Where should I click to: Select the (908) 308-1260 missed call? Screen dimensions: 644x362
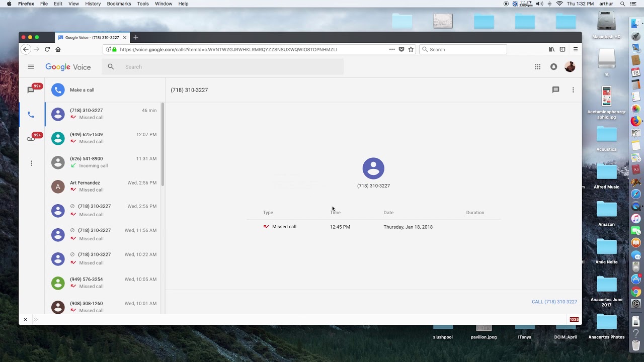point(103,307)
